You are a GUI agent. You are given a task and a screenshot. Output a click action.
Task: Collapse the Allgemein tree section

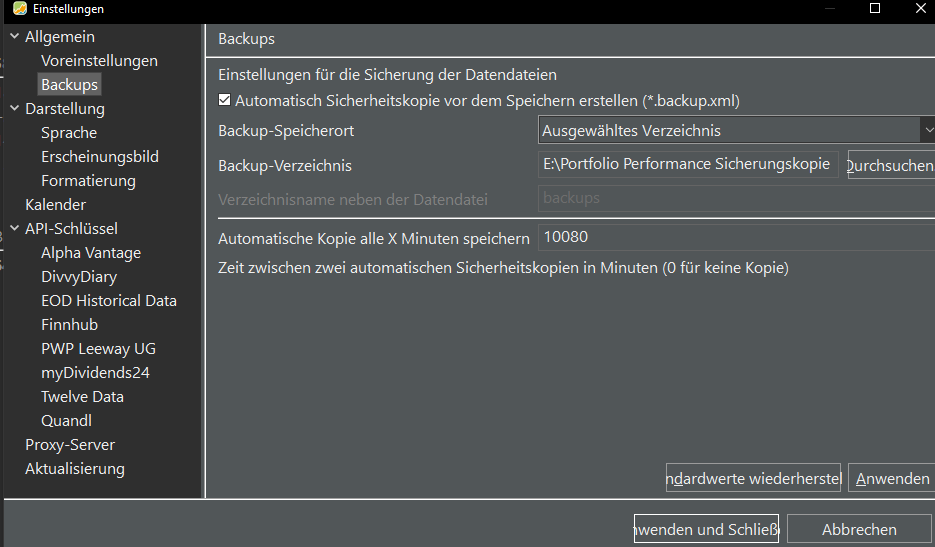pyautogui.click(x=14, y=37)
